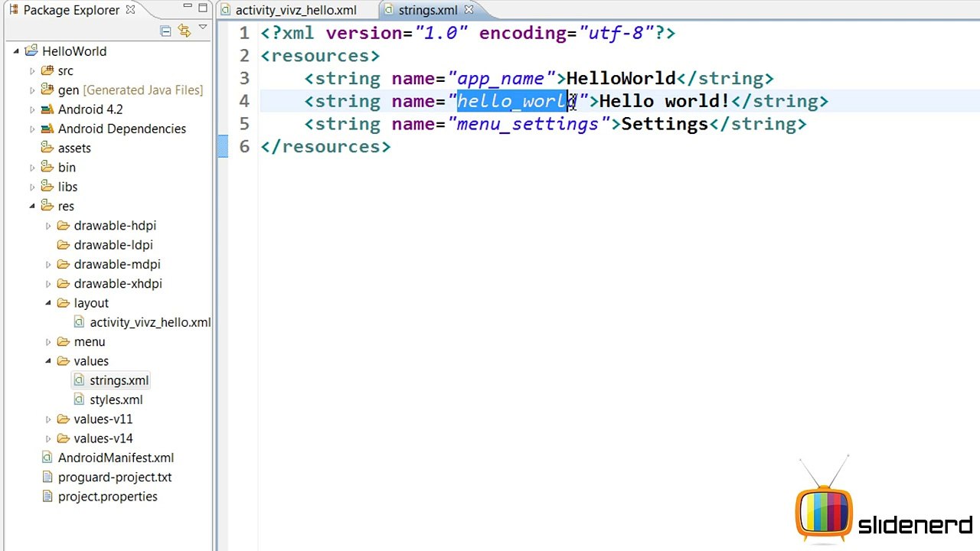Collapse the values folder
Screen dimensions: 980x551
pos(48,361)
